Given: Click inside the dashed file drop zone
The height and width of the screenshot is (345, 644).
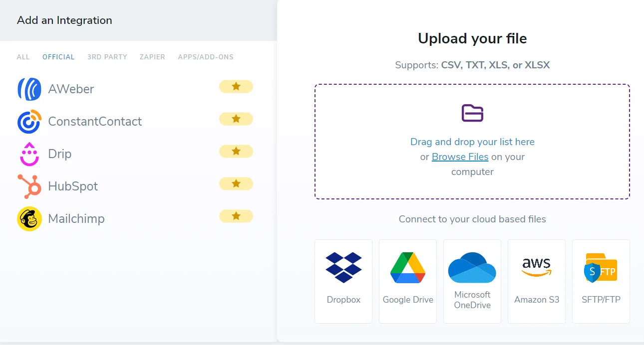Looking at the screenshot, I should click(472, 142).
